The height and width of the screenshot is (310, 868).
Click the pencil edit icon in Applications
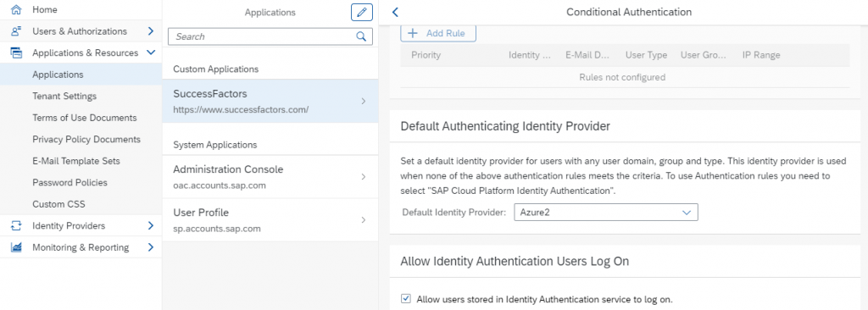click(x=361, y=12)
